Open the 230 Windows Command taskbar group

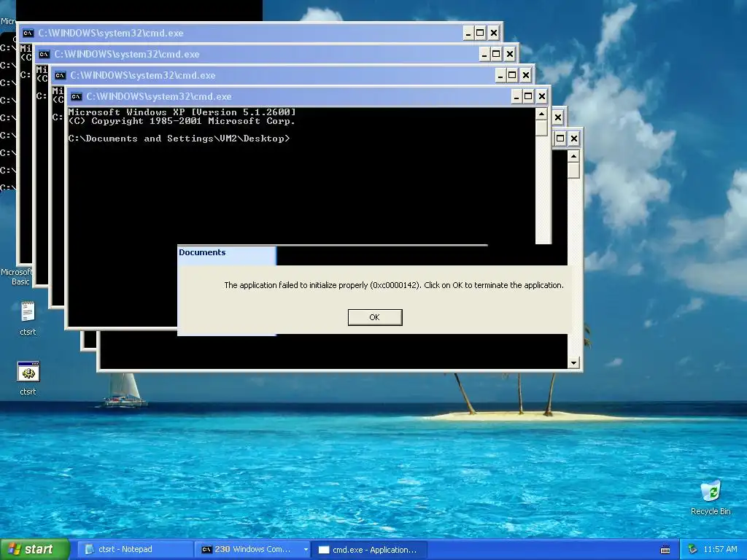[x=250, y=550]
